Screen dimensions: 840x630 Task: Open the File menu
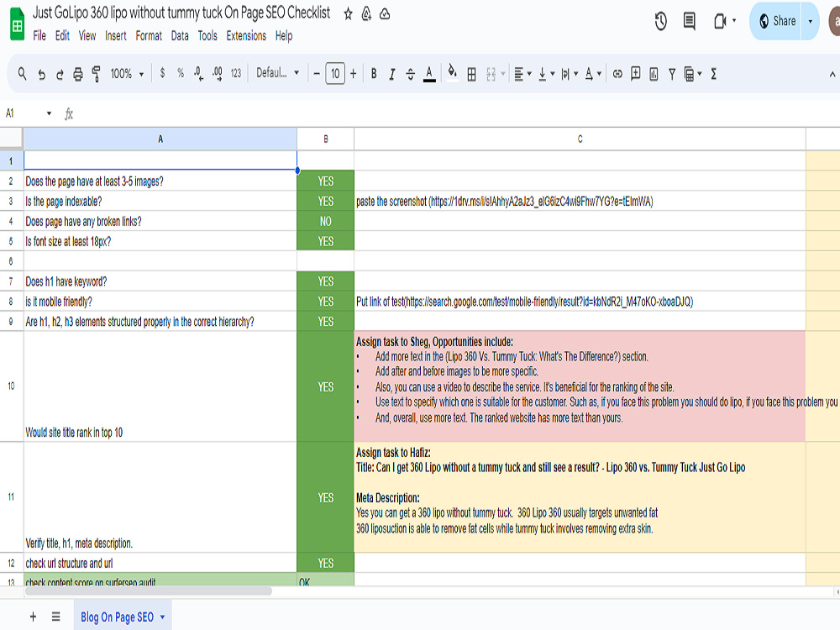39,36
